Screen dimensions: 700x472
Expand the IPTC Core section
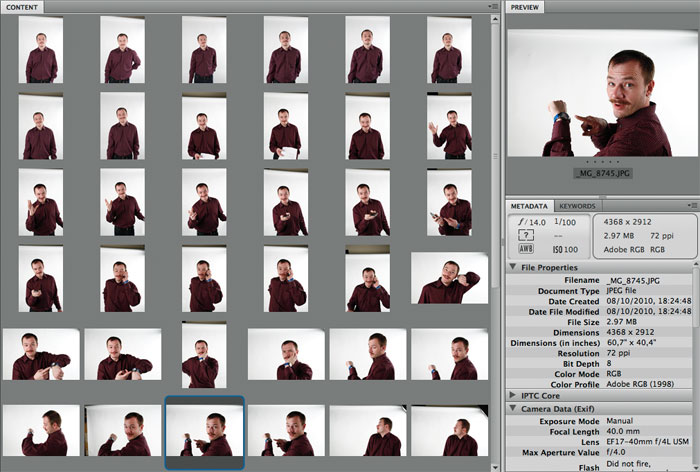512,396
